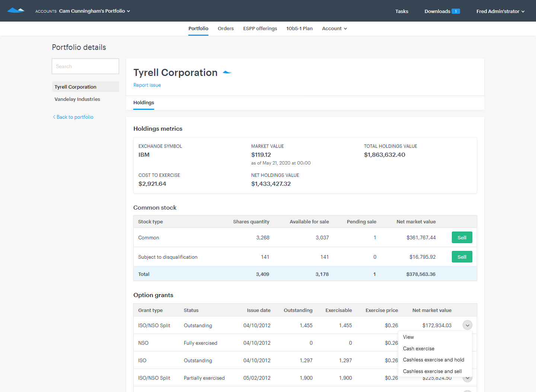Click the NSO grant type cell
This screenshot has width=536, height=392.
tap(143, 343)
